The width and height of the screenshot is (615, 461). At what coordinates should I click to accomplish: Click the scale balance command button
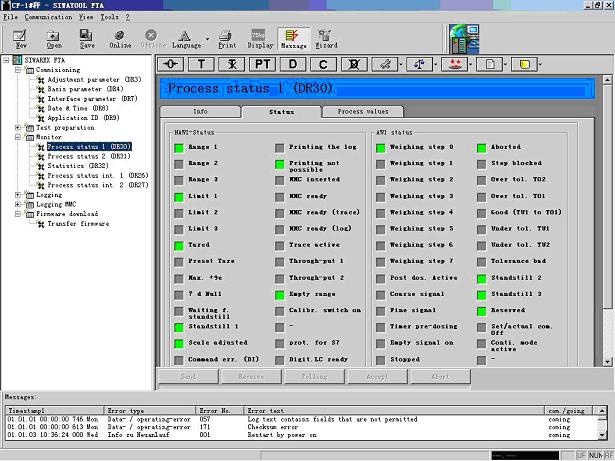[419, 64]
